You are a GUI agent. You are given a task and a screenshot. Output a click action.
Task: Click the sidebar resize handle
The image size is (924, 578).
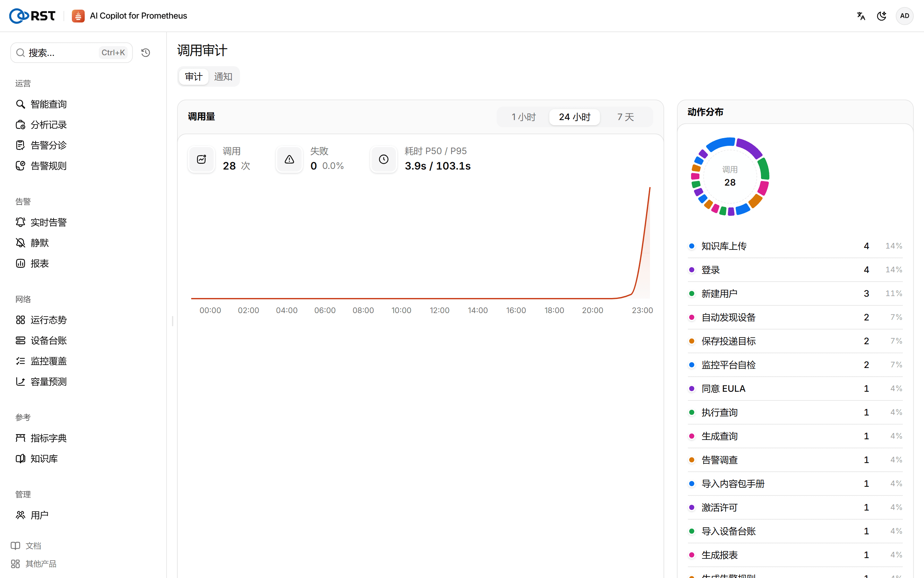coord(173,321)
